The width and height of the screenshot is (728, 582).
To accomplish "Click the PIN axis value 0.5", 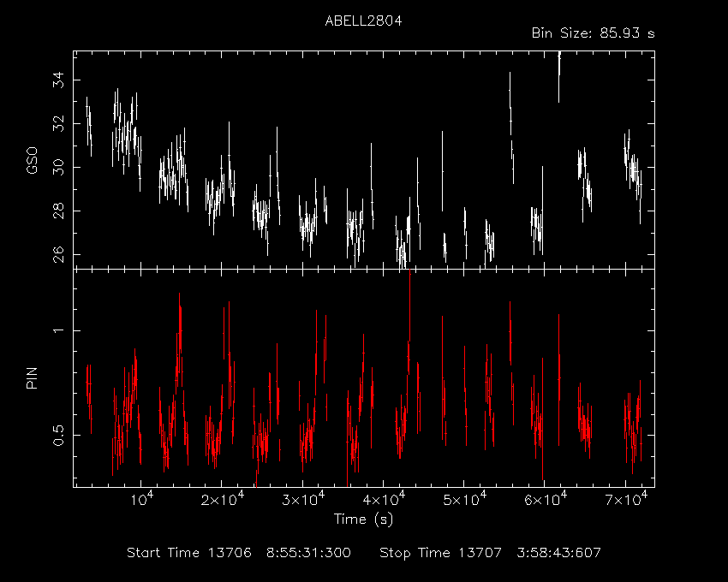I will coord(58,436).
